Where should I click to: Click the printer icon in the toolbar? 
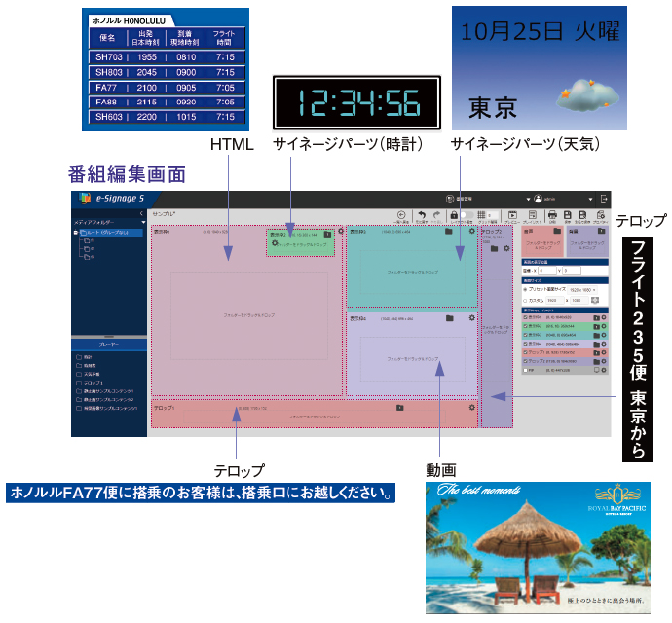click(553, 215)
